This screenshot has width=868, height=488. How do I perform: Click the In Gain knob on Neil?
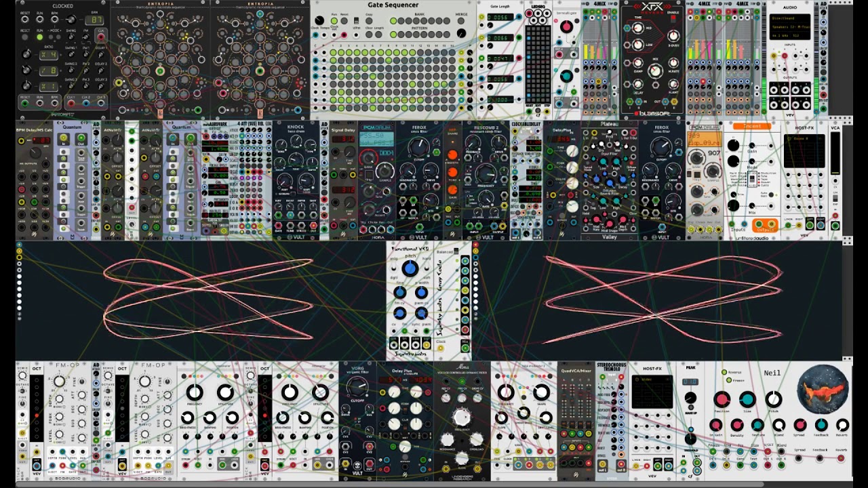(x=716, y=425)
